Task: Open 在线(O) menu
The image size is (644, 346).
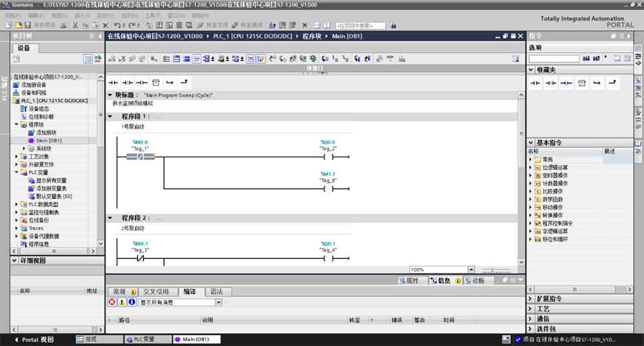Action: pos(105,15)
